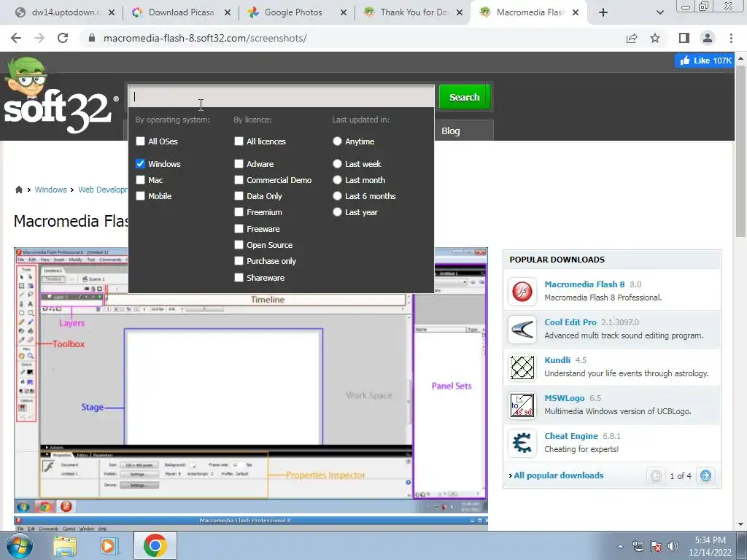Click the browser back arrow
The image size is (747, 560).
click(16, 38)
